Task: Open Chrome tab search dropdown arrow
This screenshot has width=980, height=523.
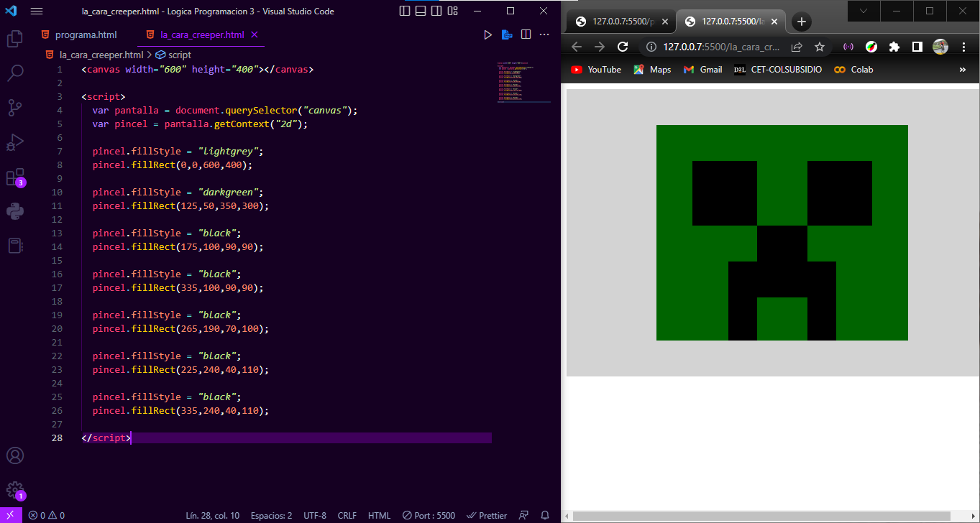Action: (864, 11)
